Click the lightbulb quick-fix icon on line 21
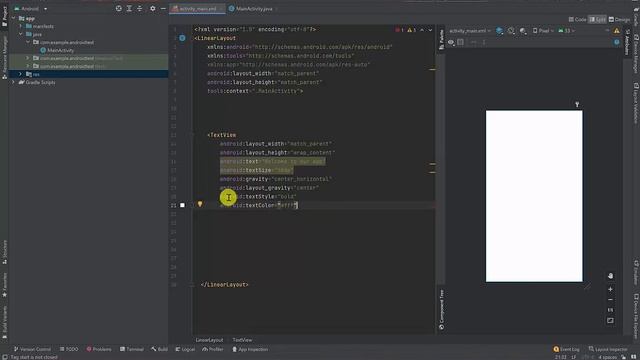This screenshot has height=360, width=640. tap(200, 204)
